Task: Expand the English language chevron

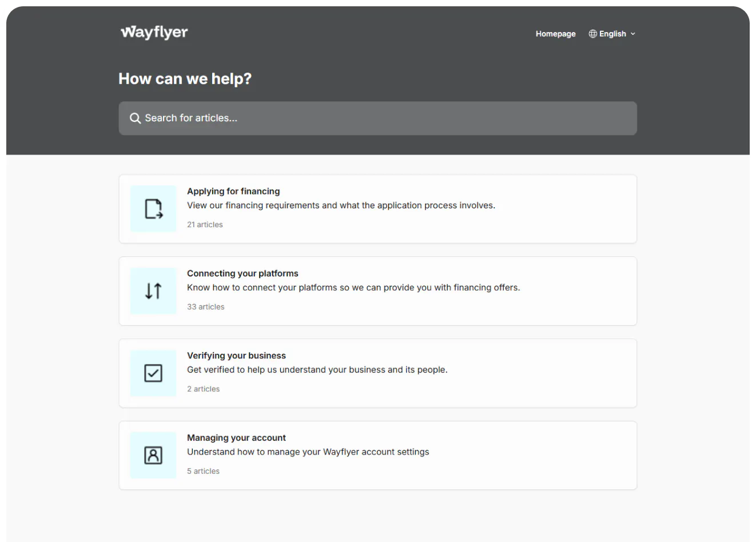Action: [633, 34]
